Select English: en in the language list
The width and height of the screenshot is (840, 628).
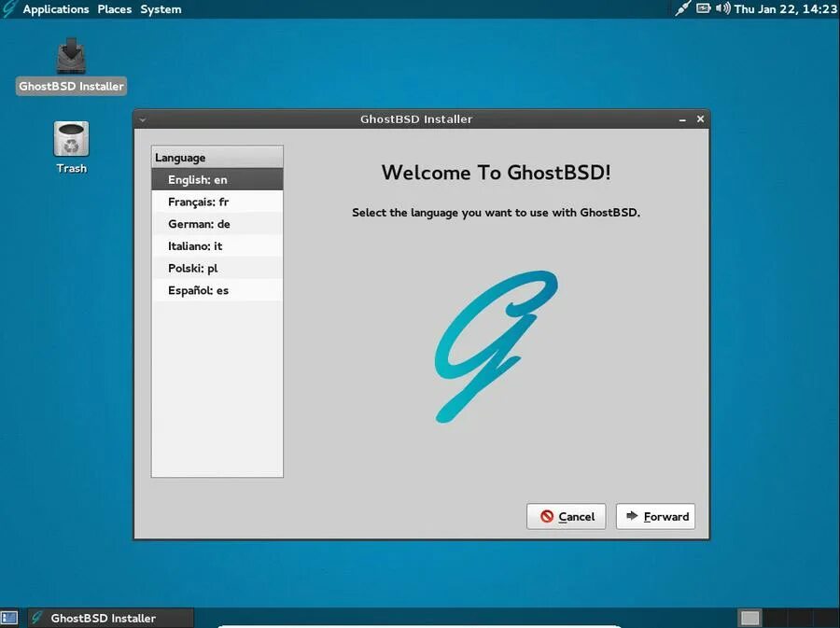tap(217, 179)
